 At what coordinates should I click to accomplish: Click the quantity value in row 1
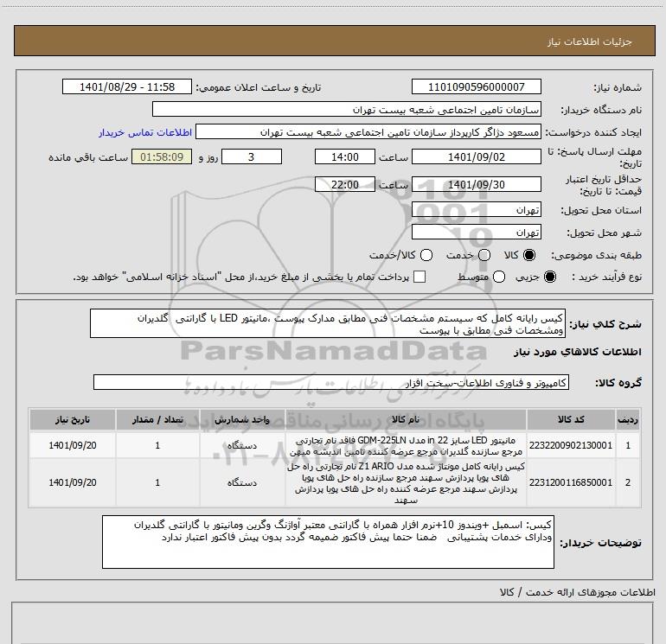157,445
